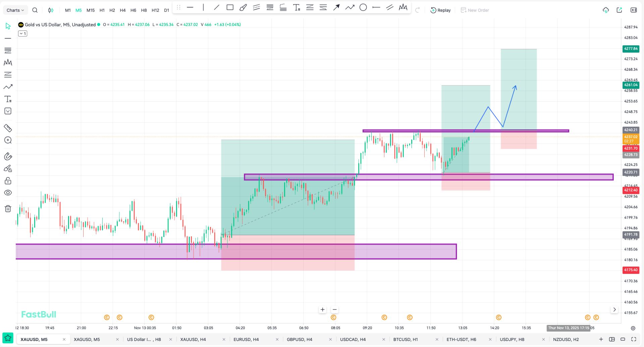
Task: Click the search symbol magnifier icon
Action: click(35, 10)
